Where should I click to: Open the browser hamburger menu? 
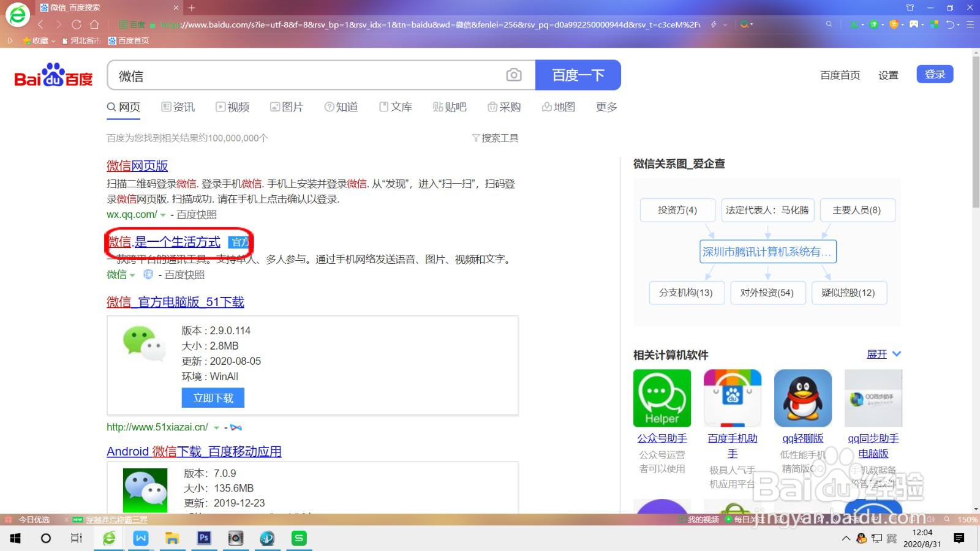(x=970, y=24)
